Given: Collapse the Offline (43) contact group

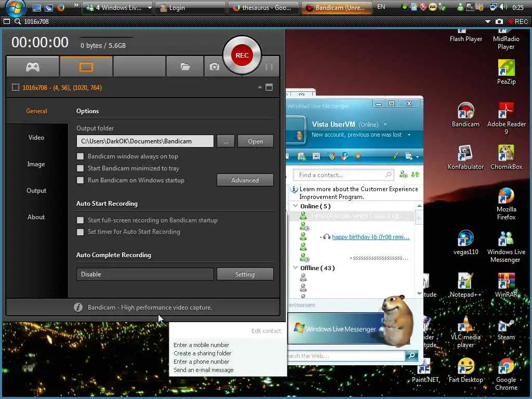Looking at the screenshot, I should pos(296,268).
